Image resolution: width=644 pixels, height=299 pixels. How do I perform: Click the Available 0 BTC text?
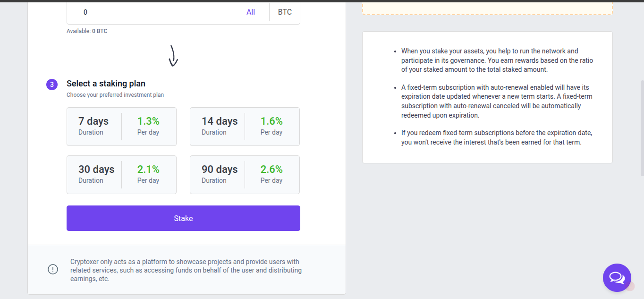pos(87,31)
